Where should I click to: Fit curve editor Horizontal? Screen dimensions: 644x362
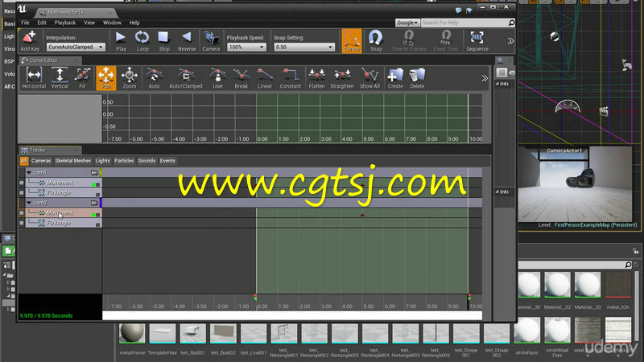34,78
